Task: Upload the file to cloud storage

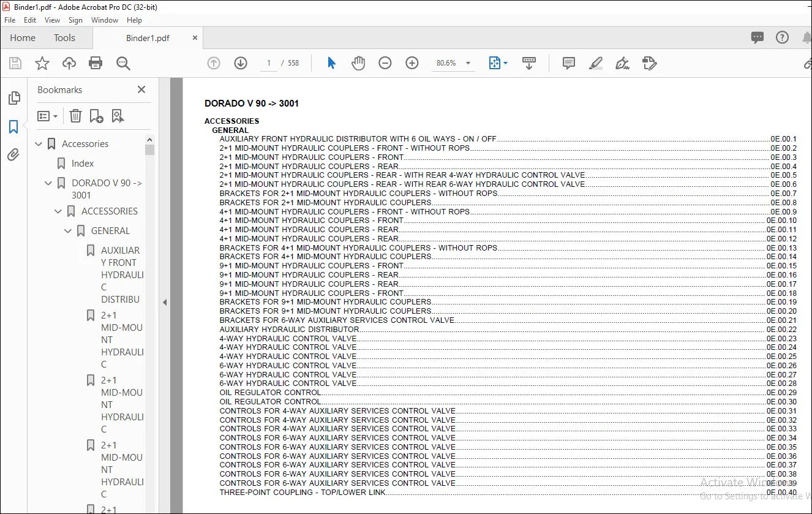Action: point(69,63)
